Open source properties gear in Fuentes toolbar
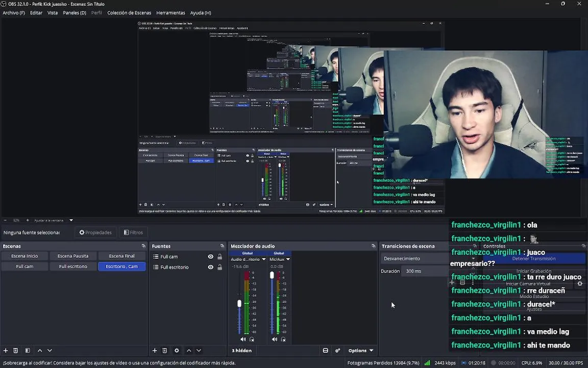Screen dimensions: 588x368 click(177, 350)
